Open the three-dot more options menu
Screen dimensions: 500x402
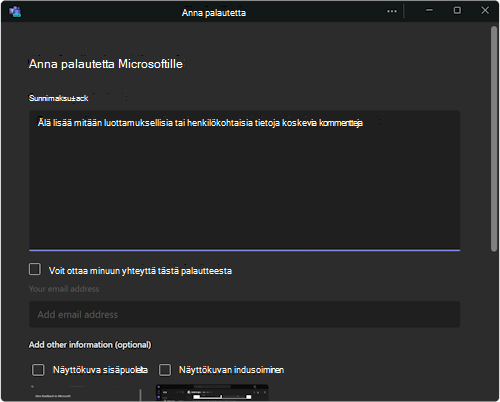point(392,11)
